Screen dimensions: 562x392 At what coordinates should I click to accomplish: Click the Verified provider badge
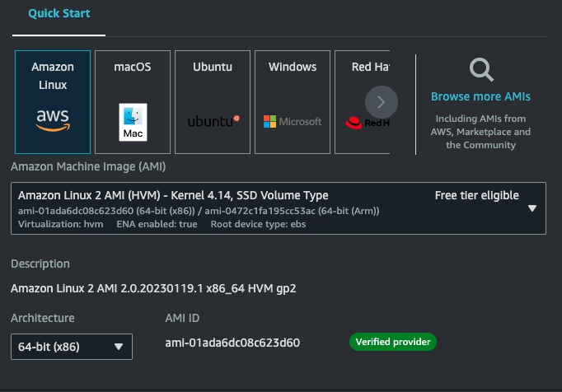[x=392, y=342]
